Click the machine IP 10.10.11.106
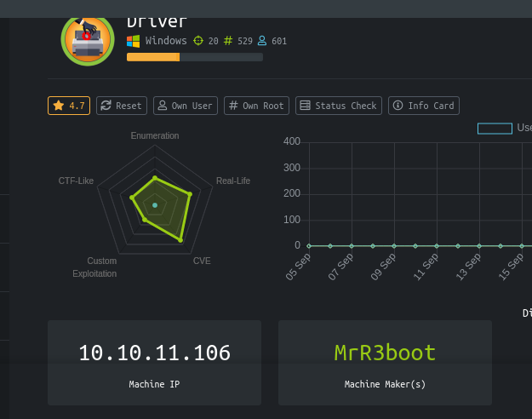The width and height of the screenshot is (532, 419). 154,353
